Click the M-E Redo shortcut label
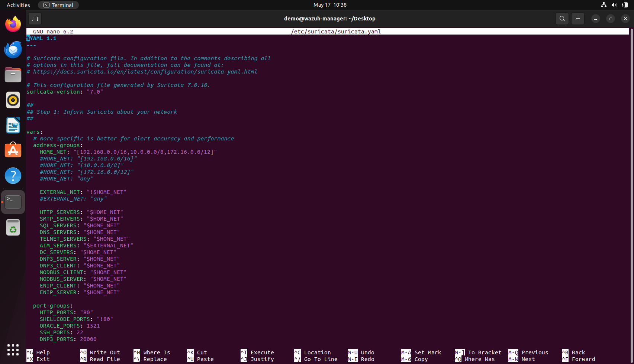 click(361, 359)
